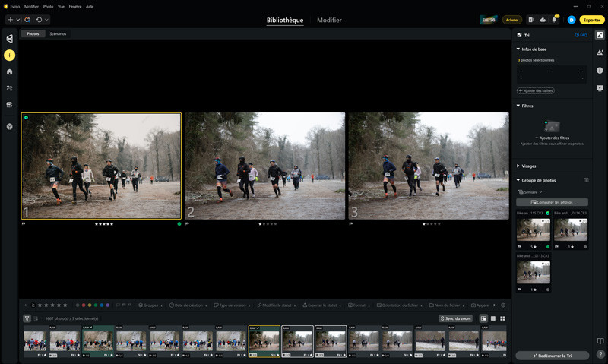Expand the Visages section
Screen dimensions: 608x364
click(x=518, y=166)
